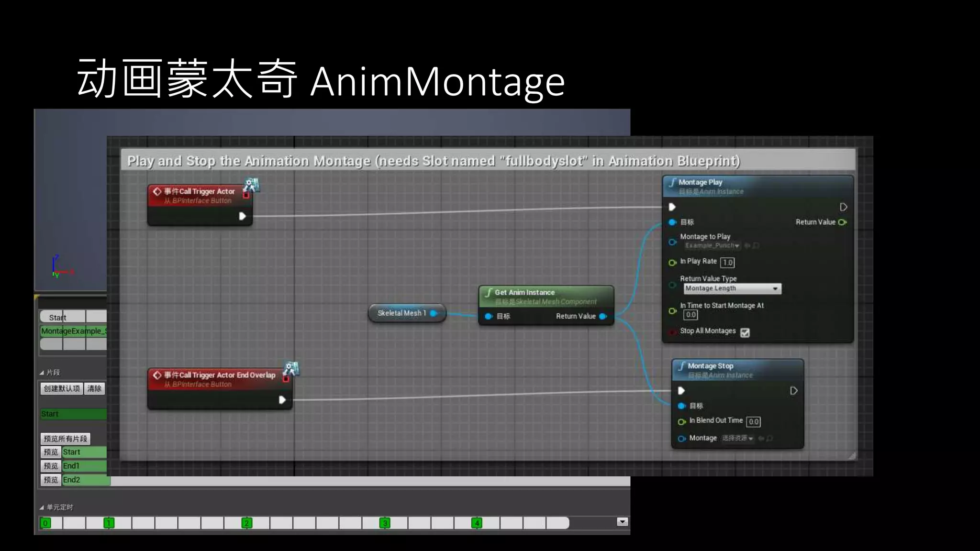The width and height of the screenshot is (980, 551).
Task: Click red delegate pin on End Overlap event
Action: (x=286, y=379)
